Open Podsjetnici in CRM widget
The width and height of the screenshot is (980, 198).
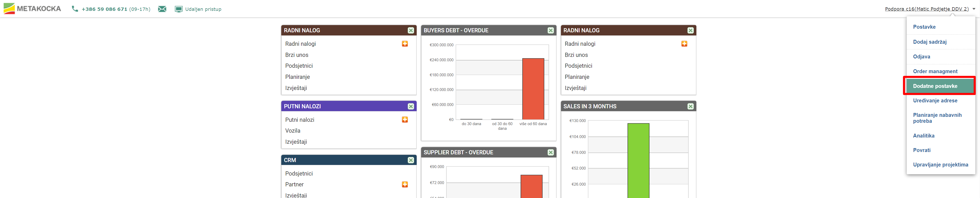click(x=299, y=174)
